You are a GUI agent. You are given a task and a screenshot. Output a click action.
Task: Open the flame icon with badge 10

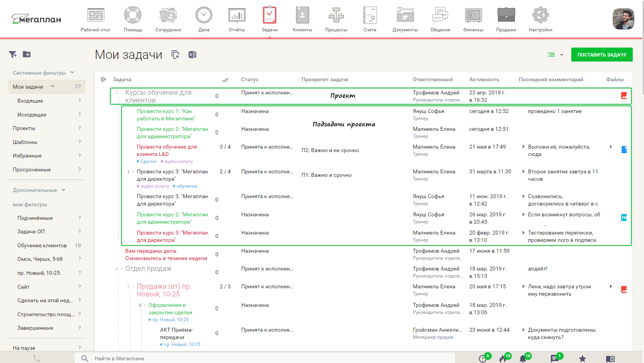(504, 358)
